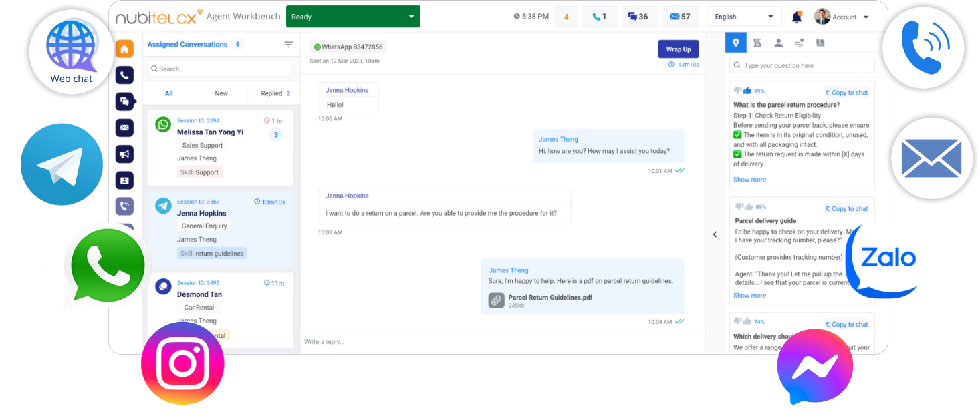The height and width of the screenshot is (420, 980).
Task: Open the script scroll tab icon
Action: click(x=757, y=43)
